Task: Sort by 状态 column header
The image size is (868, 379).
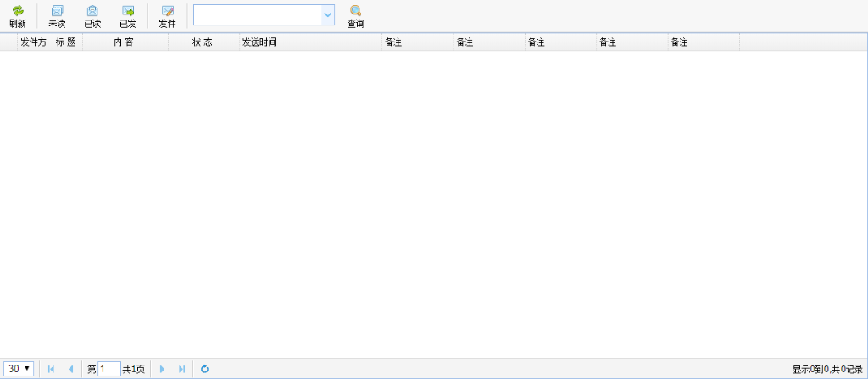Action: click(203, 42)
